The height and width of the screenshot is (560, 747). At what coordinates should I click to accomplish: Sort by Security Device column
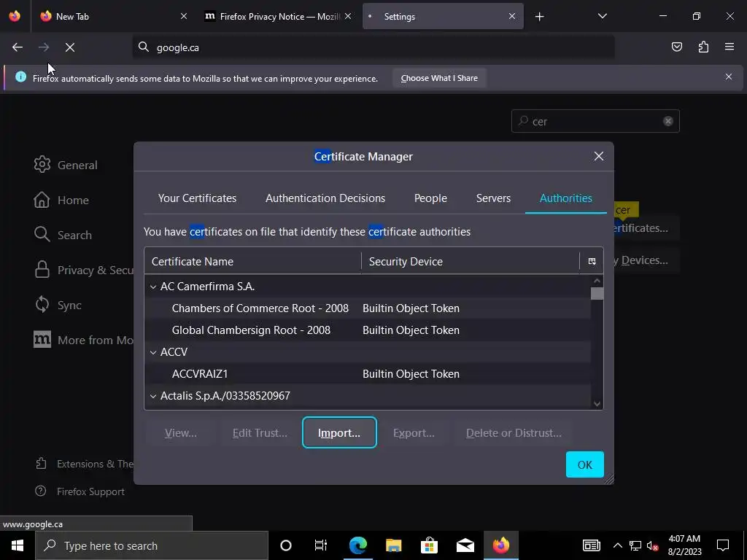471,262
